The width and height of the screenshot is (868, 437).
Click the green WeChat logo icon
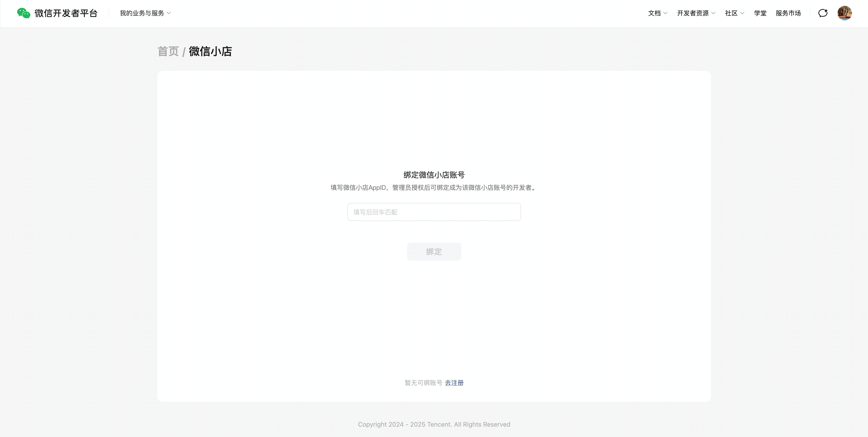[x=24, y=13]
